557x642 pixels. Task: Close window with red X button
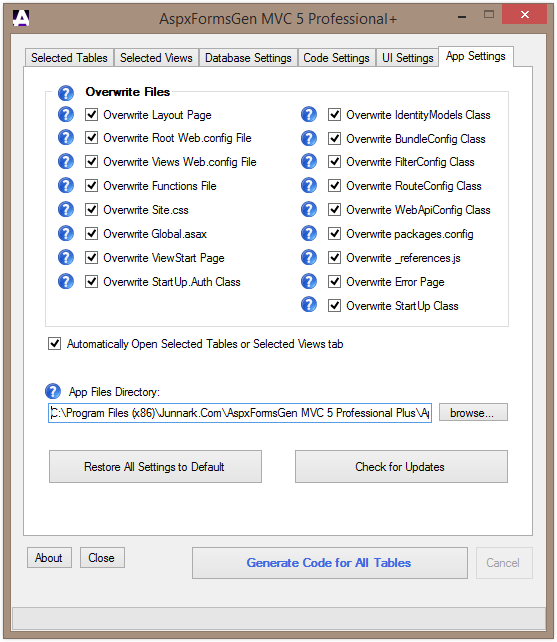[525, 15]
